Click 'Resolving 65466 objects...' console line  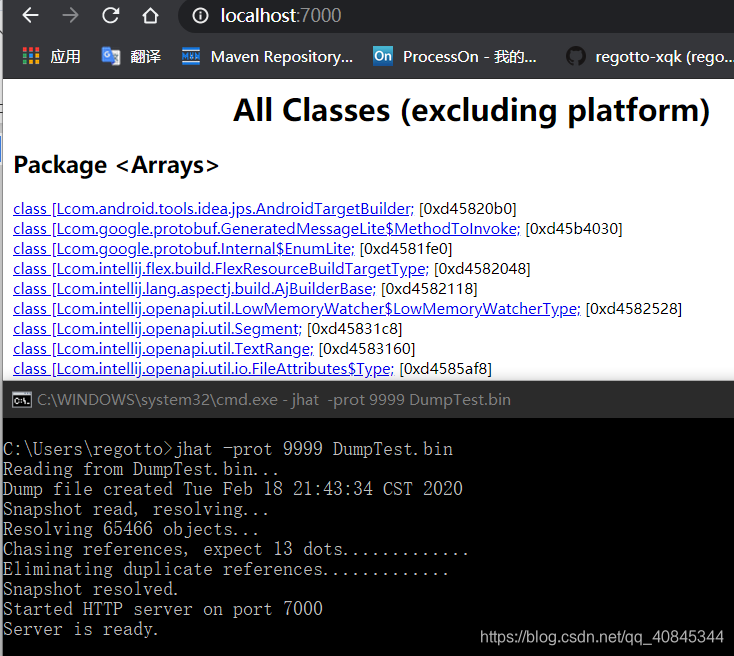(x=131, y=529)
